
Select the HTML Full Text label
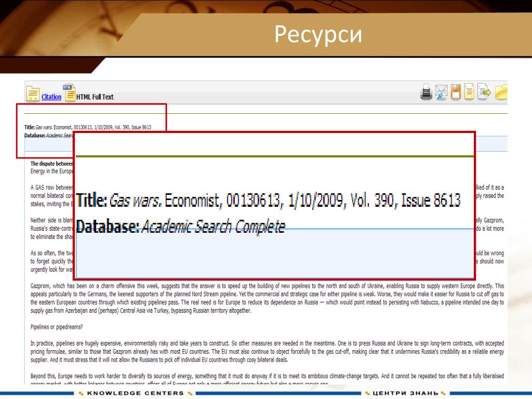point(95,97)
